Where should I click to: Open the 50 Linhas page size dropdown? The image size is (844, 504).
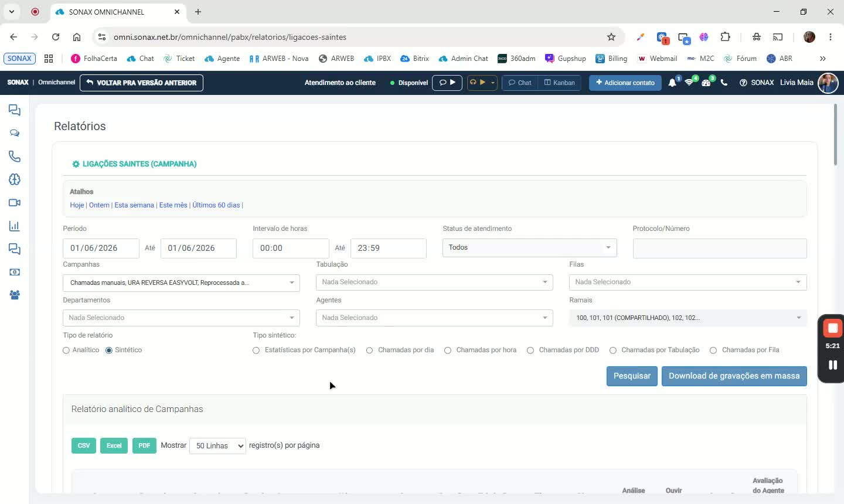point(217,446)
